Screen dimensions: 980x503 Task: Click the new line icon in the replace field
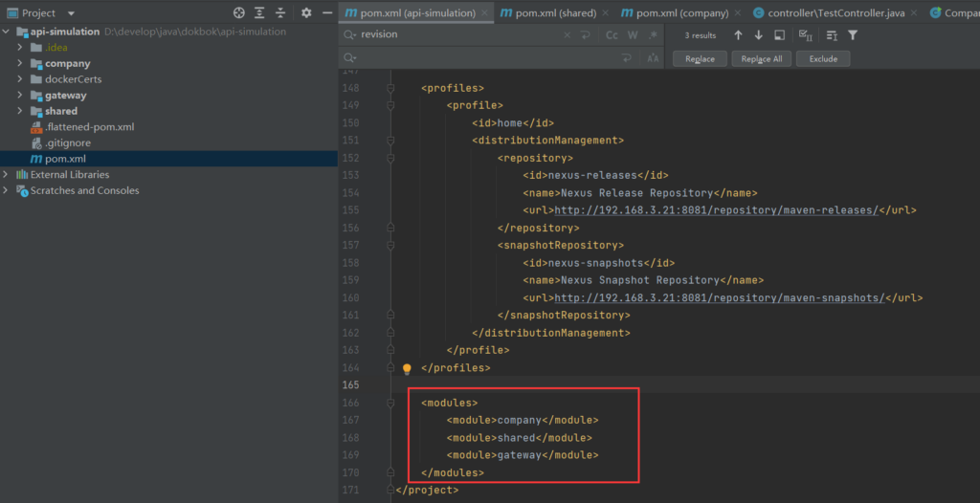point(626,58)
